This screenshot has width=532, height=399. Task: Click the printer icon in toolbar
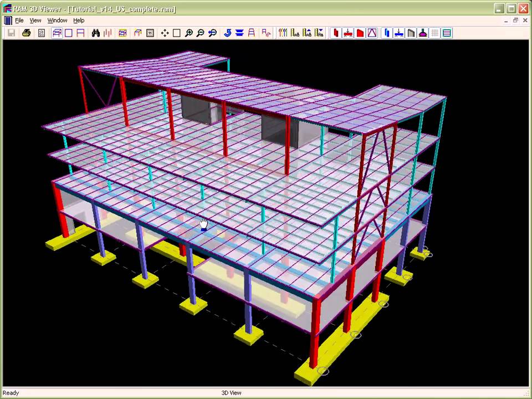(26, 33)
